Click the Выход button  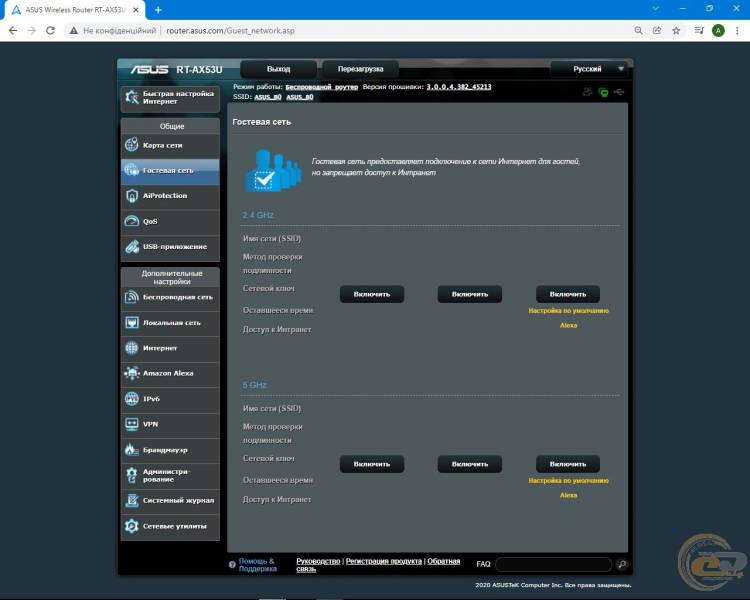(x=278, y=69)
